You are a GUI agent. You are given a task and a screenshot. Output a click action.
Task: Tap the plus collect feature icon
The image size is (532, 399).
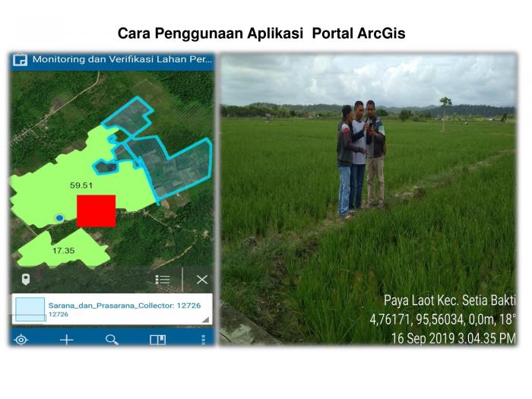[67, 339]
